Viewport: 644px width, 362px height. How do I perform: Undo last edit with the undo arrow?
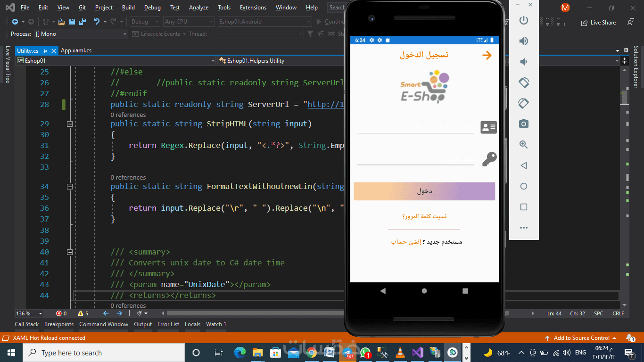(97, 22)
